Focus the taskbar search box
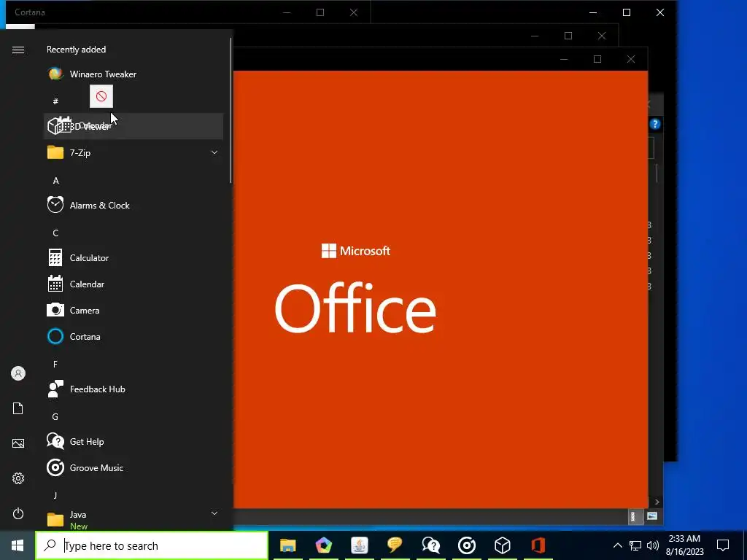747x560 pixels. click(x=152, y=545)
